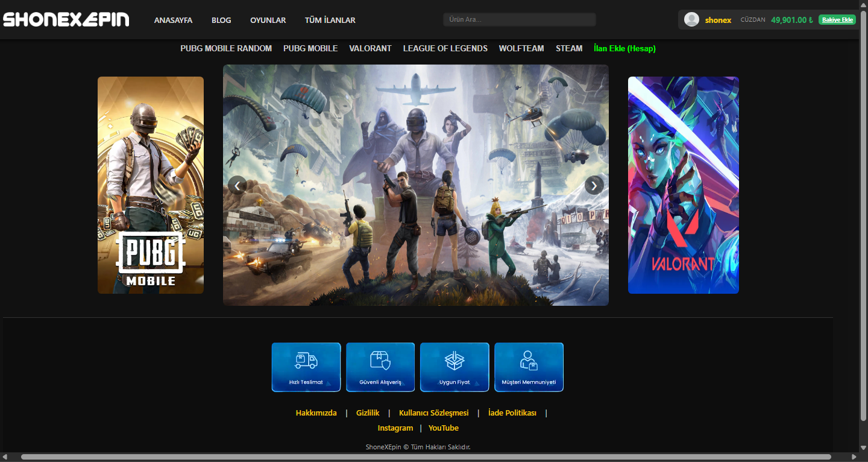Image resolution: width=868 pixels, height=462 pixels.
Task: Open the Hakkımızda footer link
Action: click(316, 413)
